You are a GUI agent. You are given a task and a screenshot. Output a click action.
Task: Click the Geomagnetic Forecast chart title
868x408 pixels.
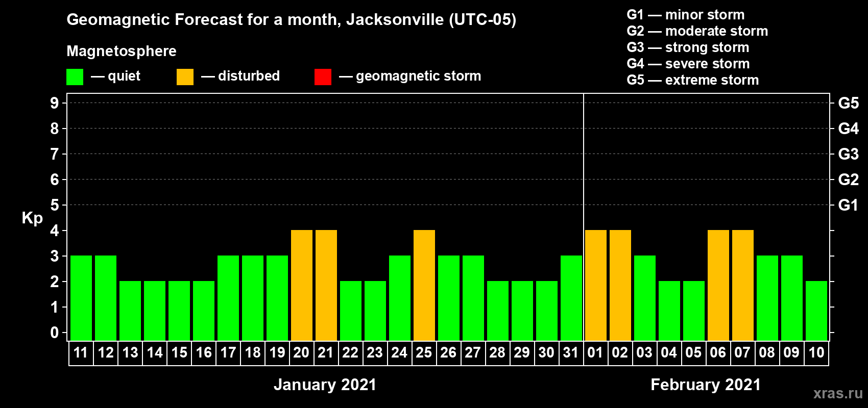pyautogui.click(x=292, y=20)
